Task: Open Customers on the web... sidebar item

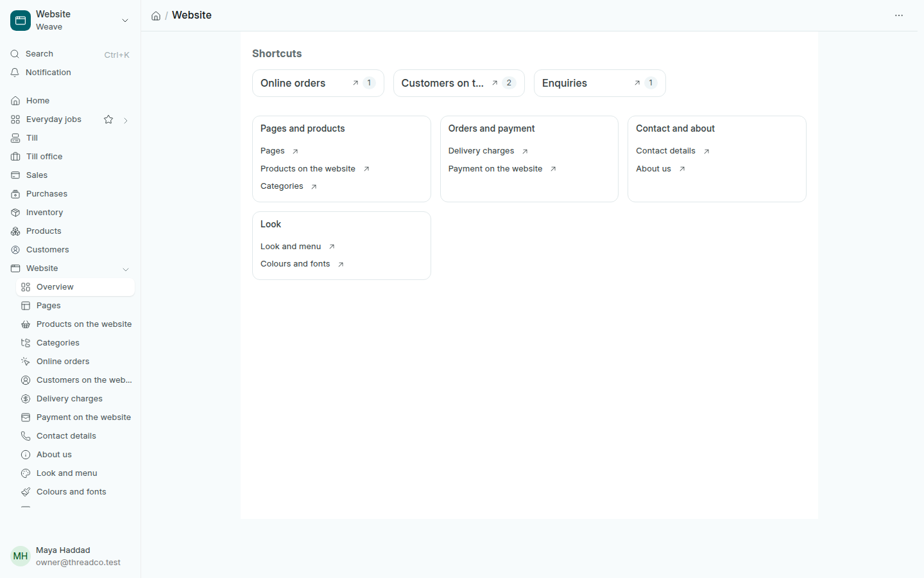Action: pos(75,380)
